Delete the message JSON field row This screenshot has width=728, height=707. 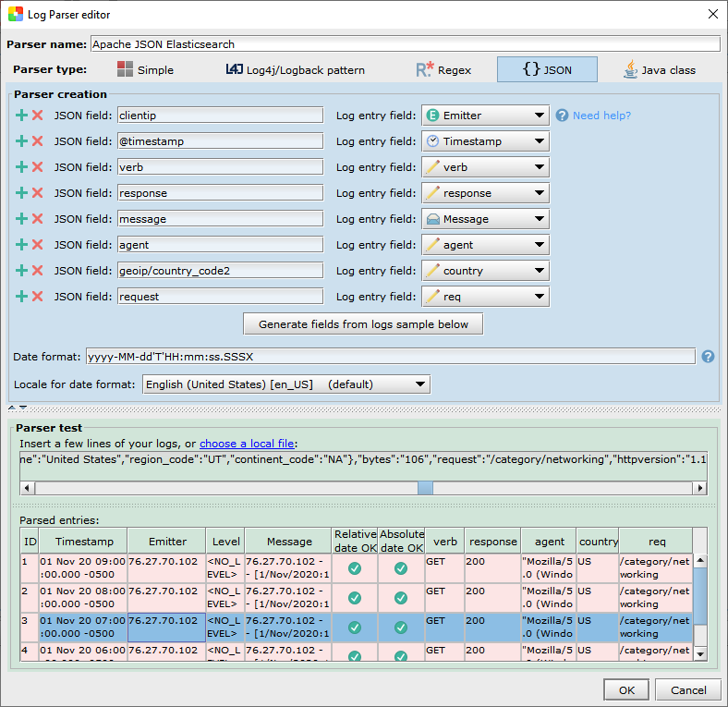tap(38, 219)
